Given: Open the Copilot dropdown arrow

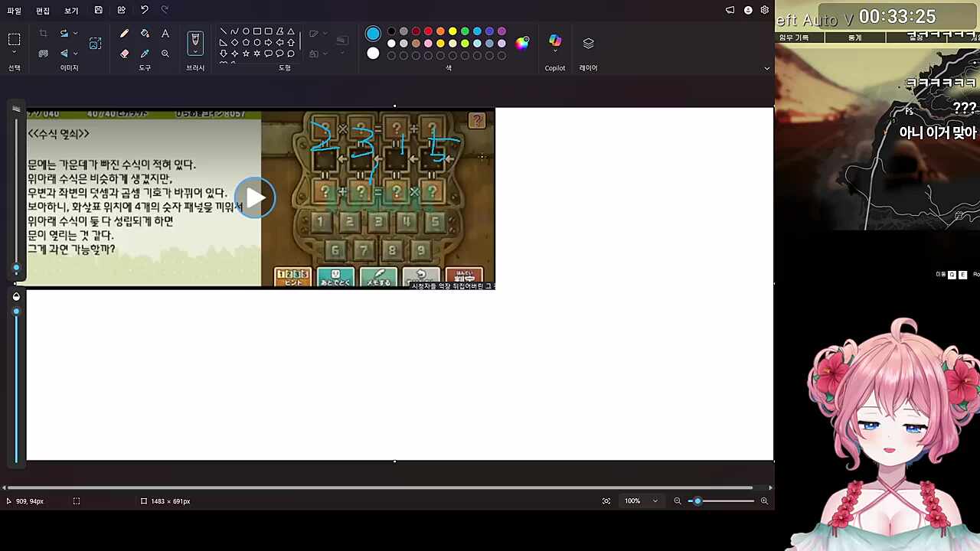Looking at the screenshot, I should [555, 52].
